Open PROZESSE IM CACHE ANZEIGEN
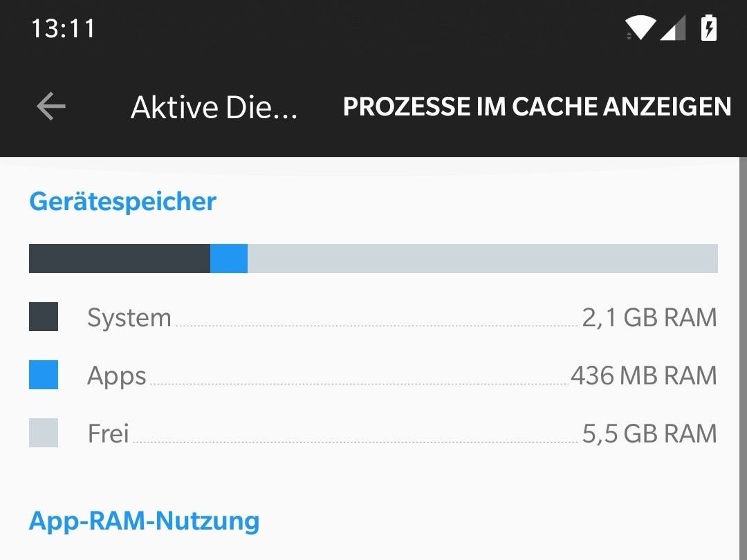This screenshot has width=747, height=560. click(537, 106)
